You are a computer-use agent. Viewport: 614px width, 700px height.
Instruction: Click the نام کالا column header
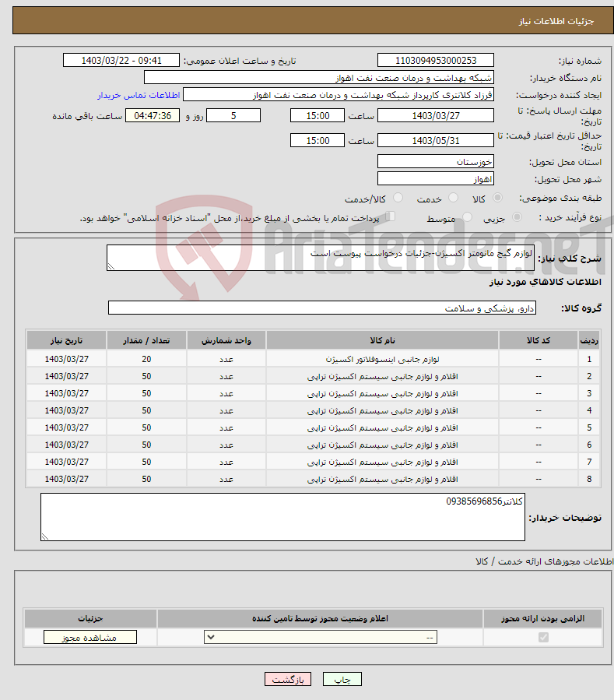[382, 340]
